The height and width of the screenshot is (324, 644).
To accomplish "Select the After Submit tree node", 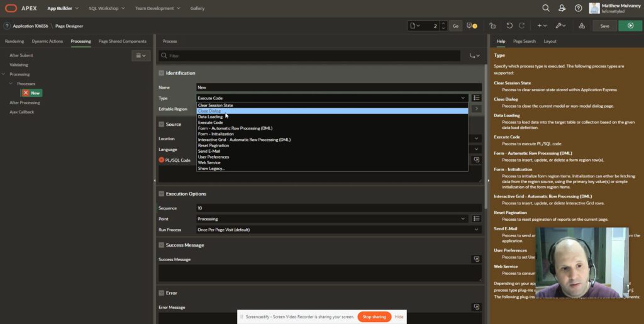I will point(21,55).
